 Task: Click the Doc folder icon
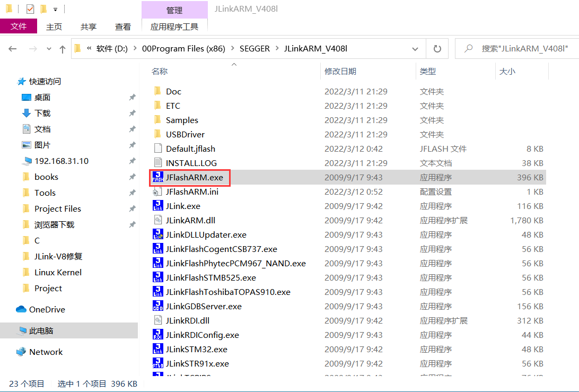tap(157, 91)
